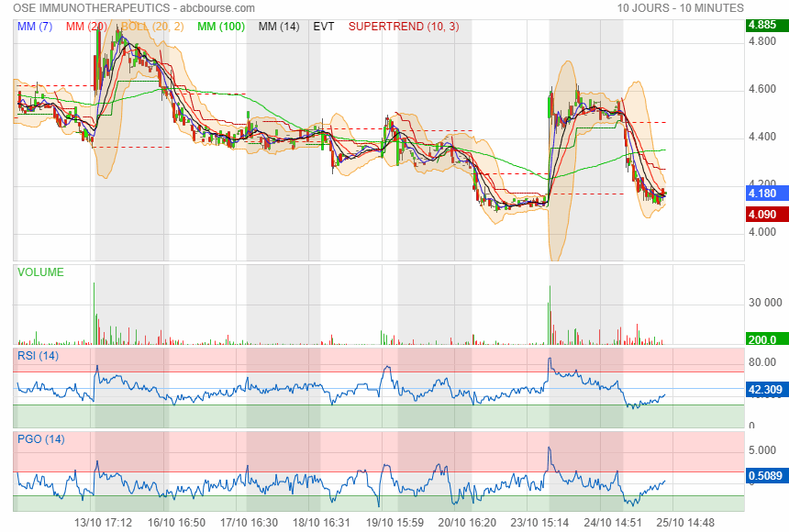Click the EVT legend label

tap(324, 27)
